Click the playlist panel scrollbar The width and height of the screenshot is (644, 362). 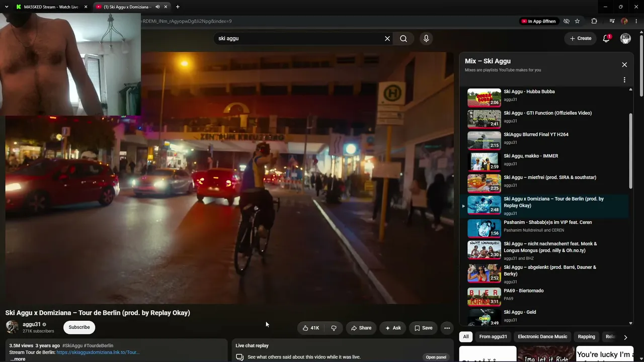click(630, 151)
